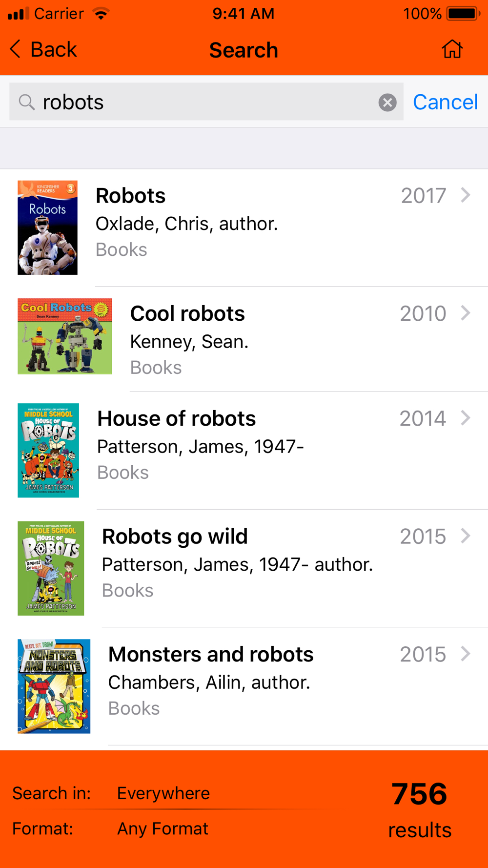Click into the robots search field
The image size is (488, 868).
(206, 102)
